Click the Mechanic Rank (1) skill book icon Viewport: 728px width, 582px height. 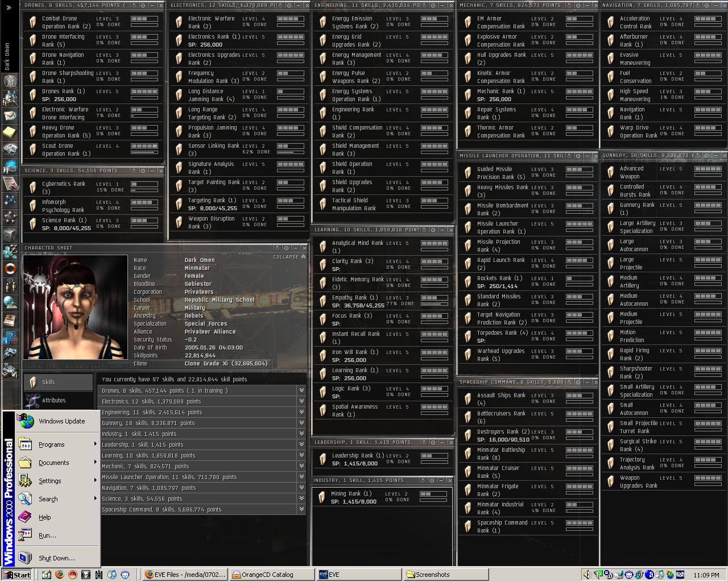468,95
